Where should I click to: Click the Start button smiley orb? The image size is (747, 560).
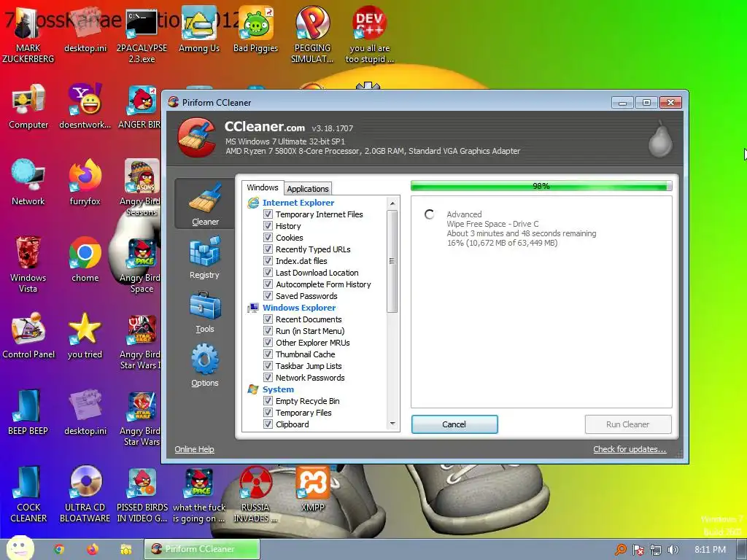pos(20,548)
